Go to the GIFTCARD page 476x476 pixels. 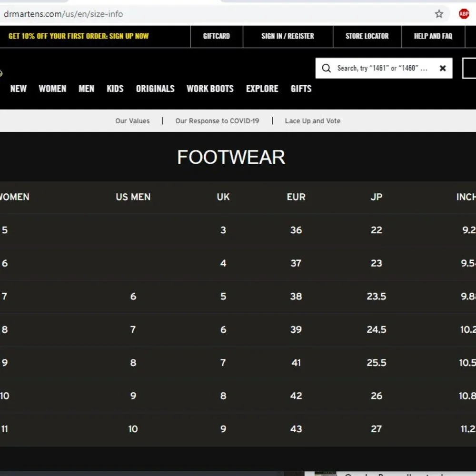coord(217,36)
